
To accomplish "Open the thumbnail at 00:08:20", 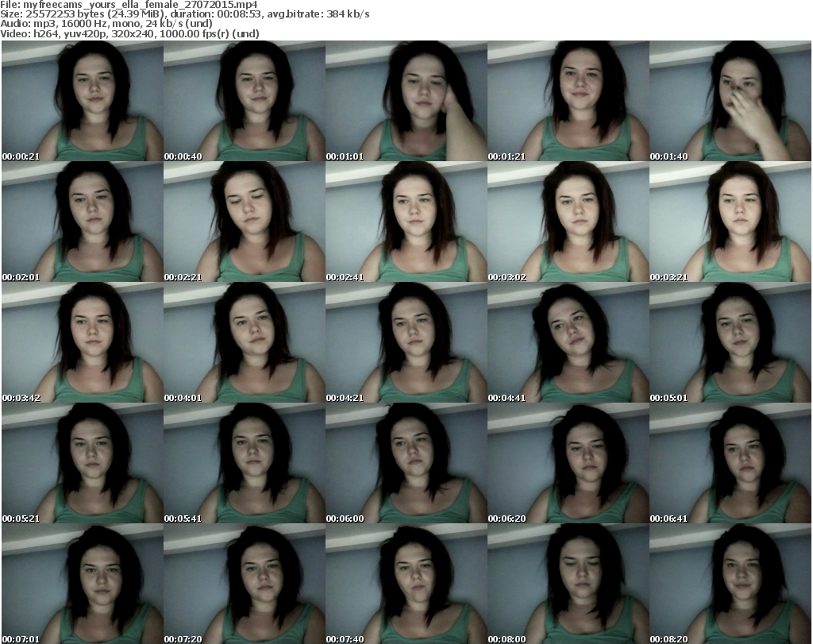I will click(x=730, y=584).
